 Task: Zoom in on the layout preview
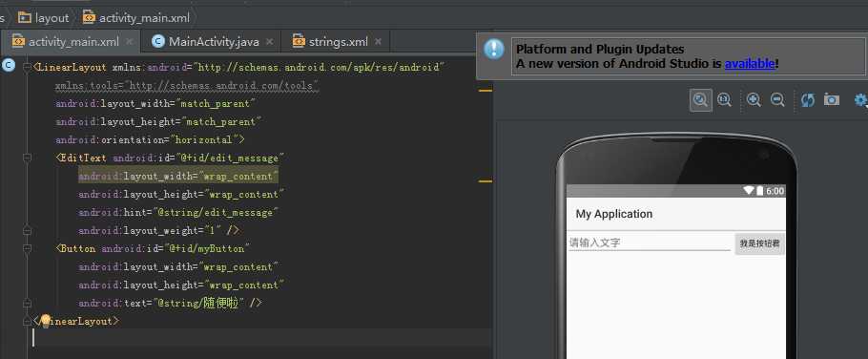pos(754,100)
